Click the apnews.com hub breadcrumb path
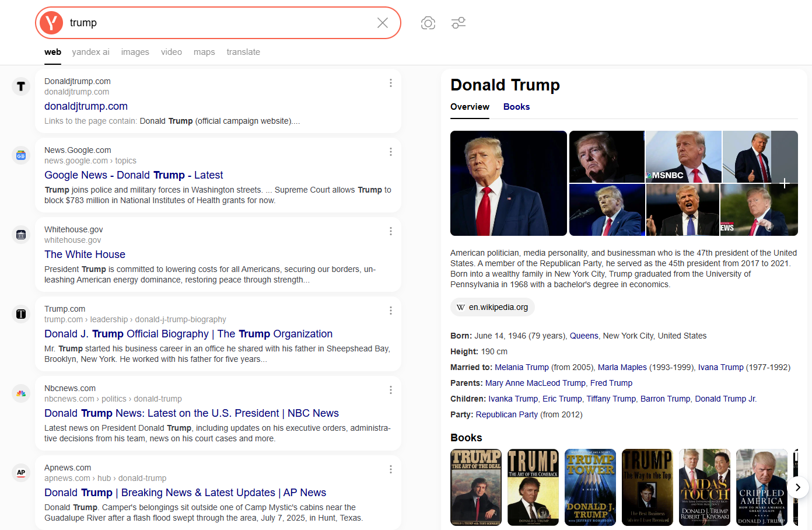This screenshot has width=812, height=530. tap(106, 478)
